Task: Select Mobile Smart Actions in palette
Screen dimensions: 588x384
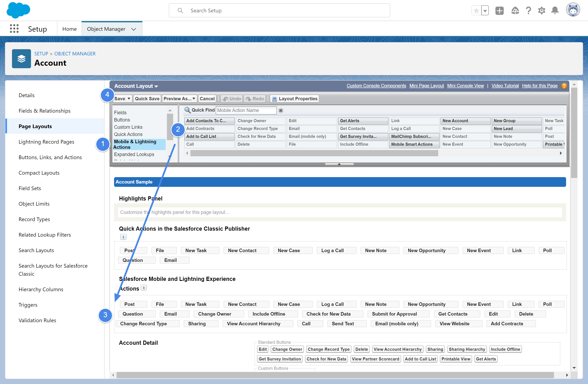Action: click(414, 144)
